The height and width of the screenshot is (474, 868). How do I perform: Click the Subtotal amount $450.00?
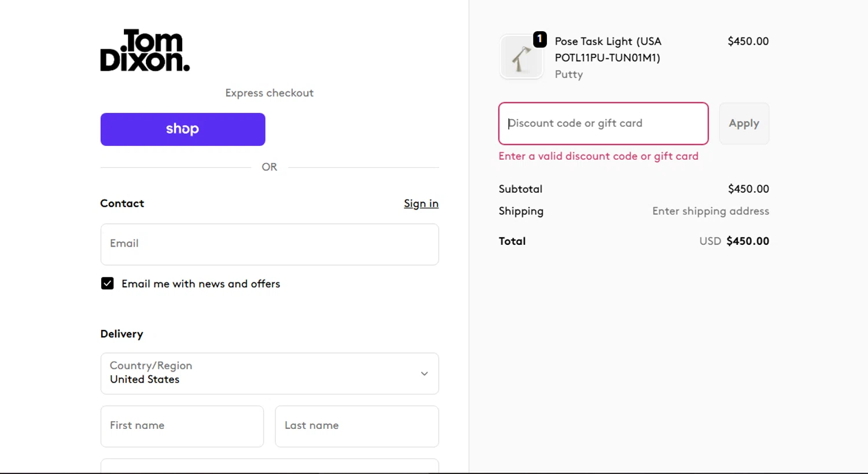coord(749,189)
